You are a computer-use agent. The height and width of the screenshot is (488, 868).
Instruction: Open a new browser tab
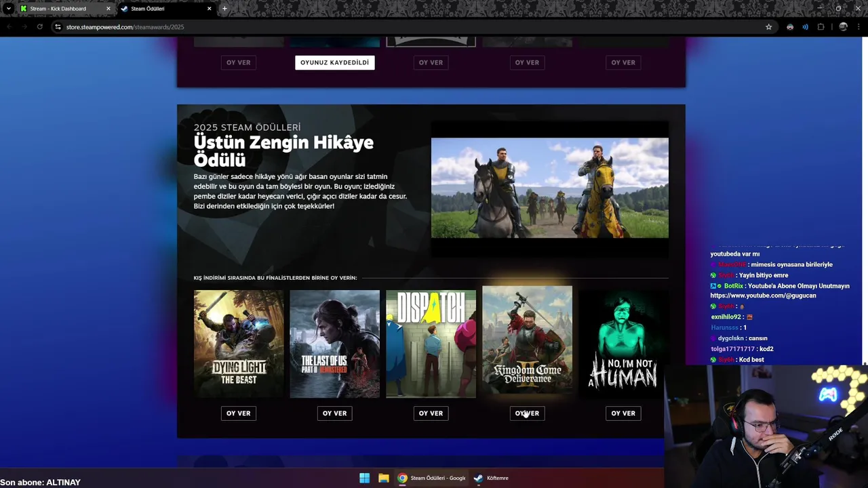[x=224, y=9]
